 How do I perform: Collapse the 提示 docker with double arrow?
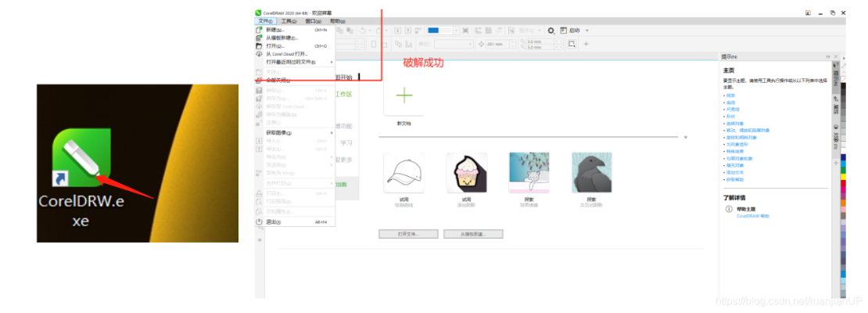pos(828,56)
